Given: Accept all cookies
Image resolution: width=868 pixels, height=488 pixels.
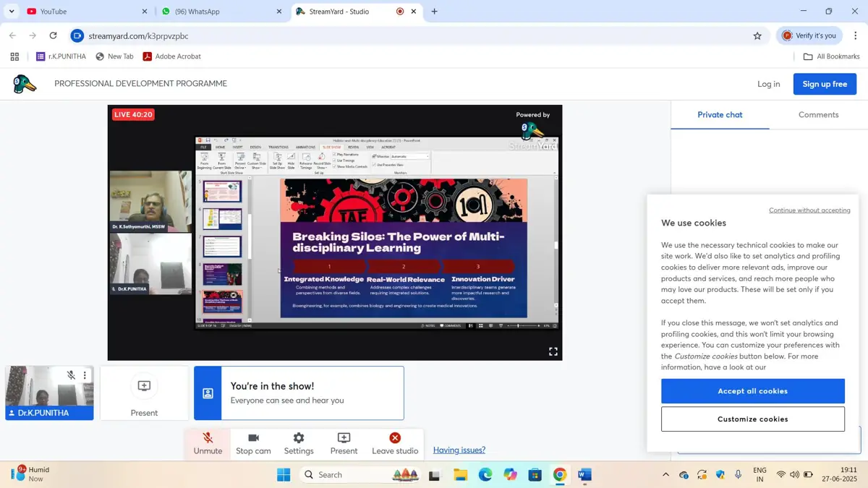Looking at the screenshot, I should tap(752, 391).
